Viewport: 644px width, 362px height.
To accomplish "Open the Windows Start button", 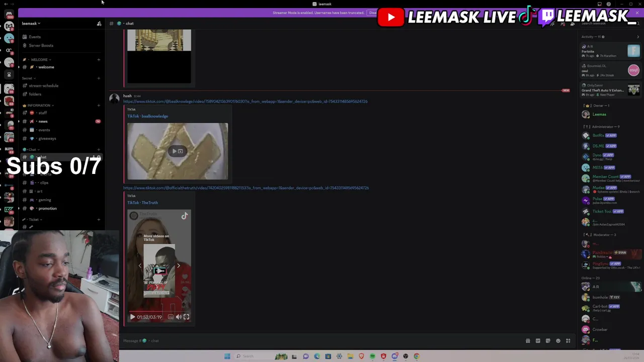I will (x=227, y=356).
